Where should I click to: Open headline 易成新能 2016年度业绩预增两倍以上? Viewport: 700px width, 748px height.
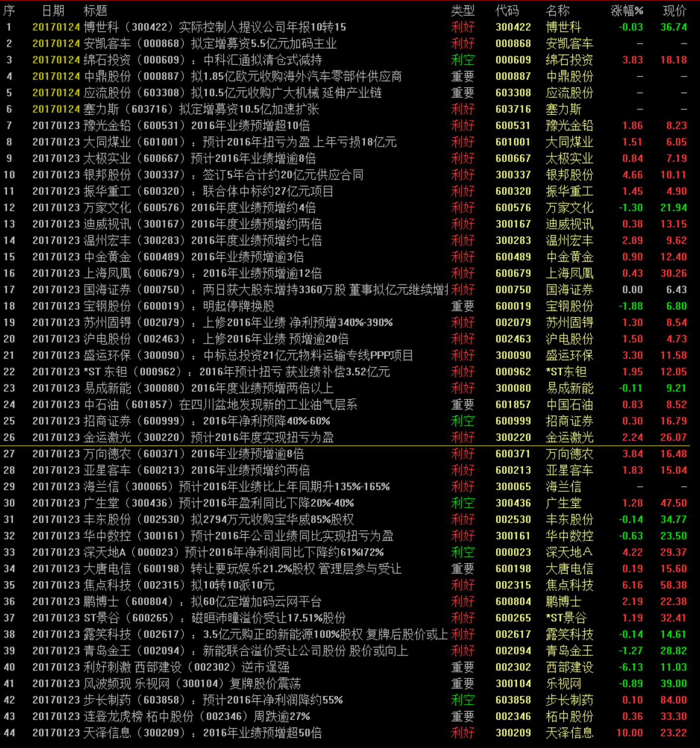[208, 388]
